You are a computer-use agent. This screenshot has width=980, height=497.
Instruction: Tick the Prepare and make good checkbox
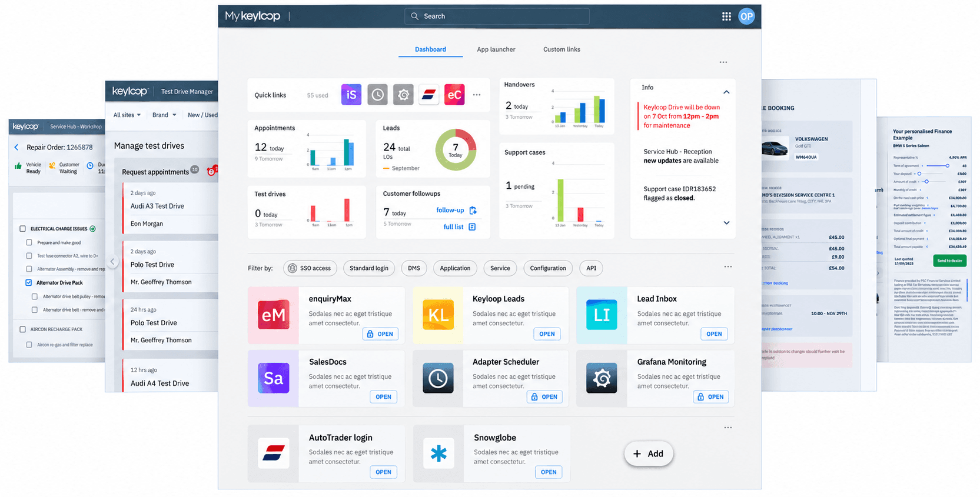point(29,242)
